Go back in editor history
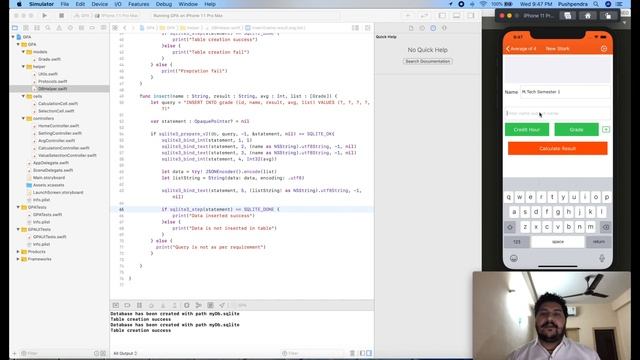The image size is (640, 360). pyautogui.click(x=125, y=28)
